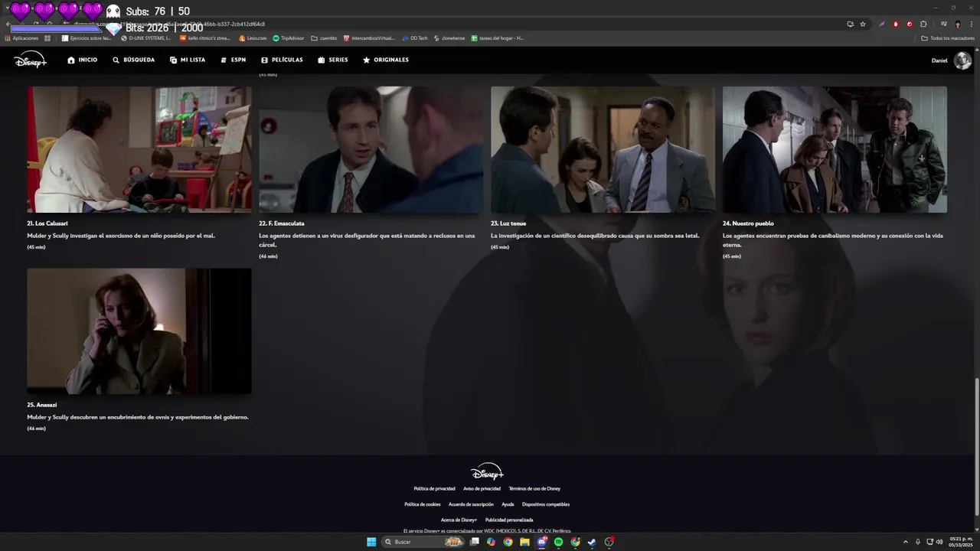
Task: Click the Los Calusari exorcism description text
Action: 121,236
